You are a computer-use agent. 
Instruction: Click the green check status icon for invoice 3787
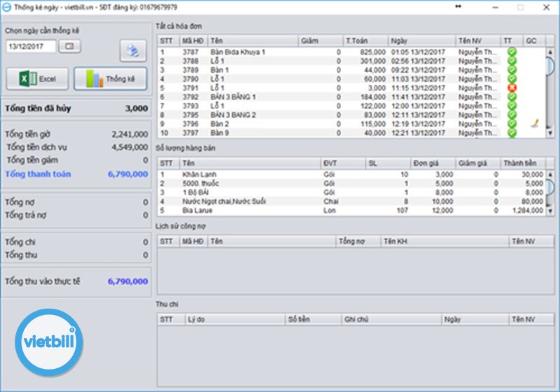(512, 52)
